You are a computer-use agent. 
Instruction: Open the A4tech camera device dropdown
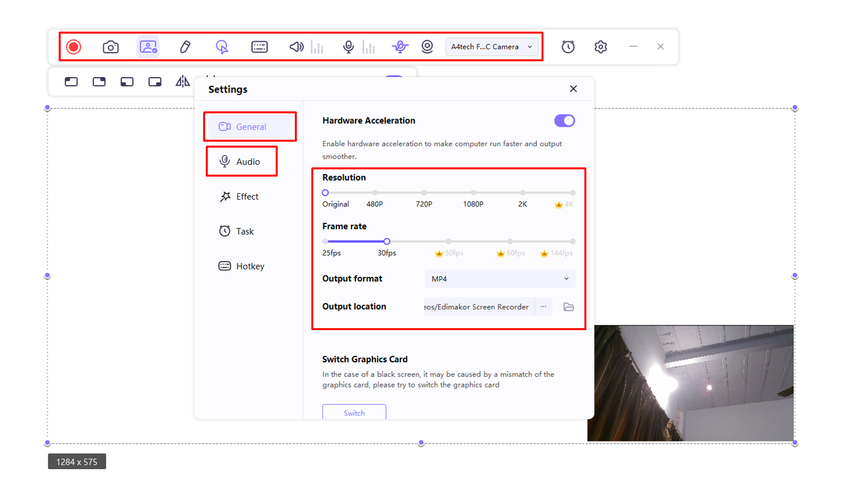pyautogui.click(x=492, y=47)
